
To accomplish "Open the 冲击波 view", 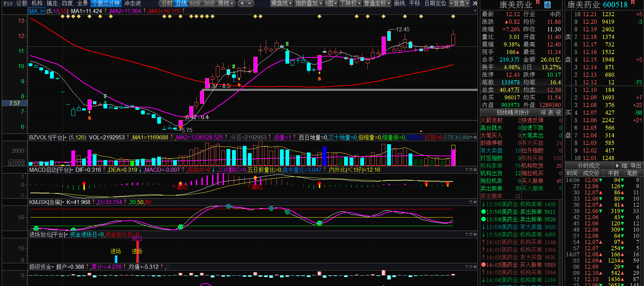I will point(133,3).
